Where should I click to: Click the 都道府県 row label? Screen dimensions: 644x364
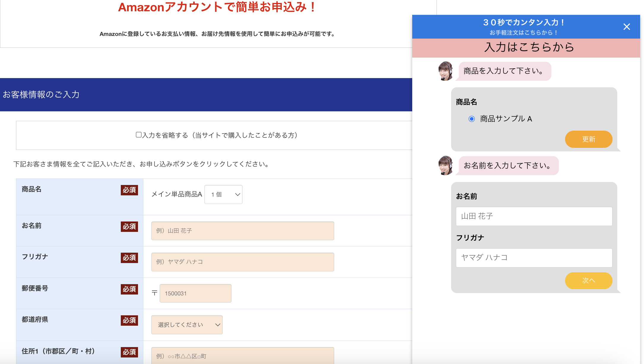pyautogui.click(x=35, y=319)
